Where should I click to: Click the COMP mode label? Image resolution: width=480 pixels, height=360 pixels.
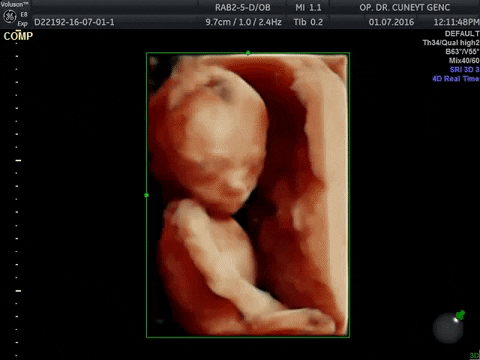[x=18, y=36]
